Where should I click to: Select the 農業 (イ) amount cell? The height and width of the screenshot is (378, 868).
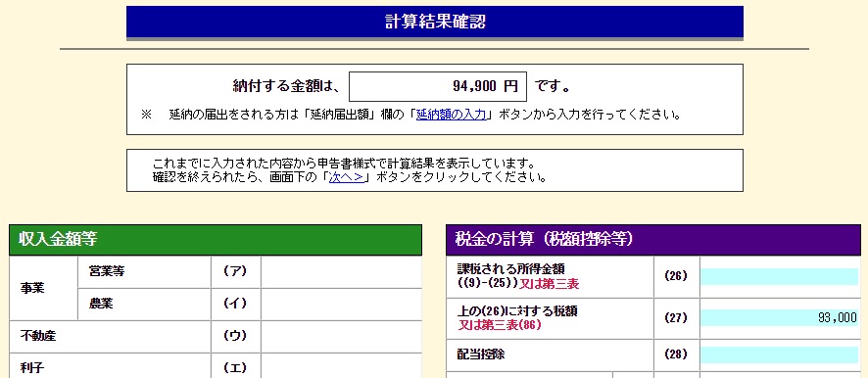(x=341, y=304)
